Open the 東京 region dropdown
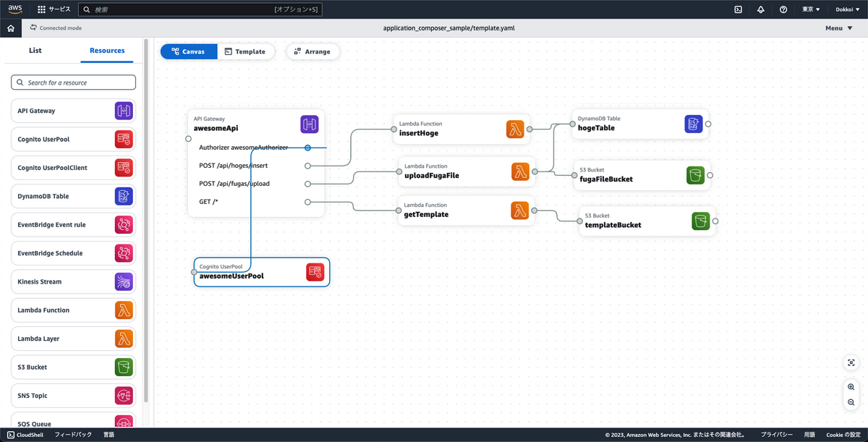This screenshot has height=442, width=868. click(x=812, y=9)
